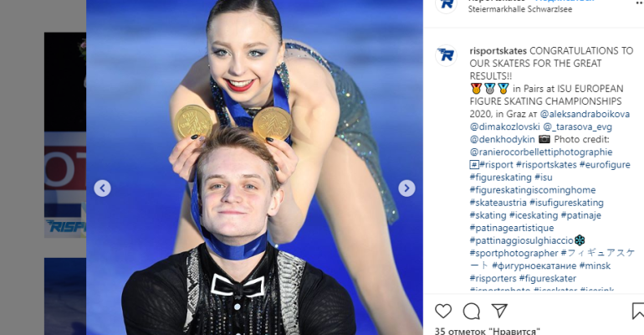
Task: Click the #figureskatingiscominghome hashtag
Action: click(532, 190)
